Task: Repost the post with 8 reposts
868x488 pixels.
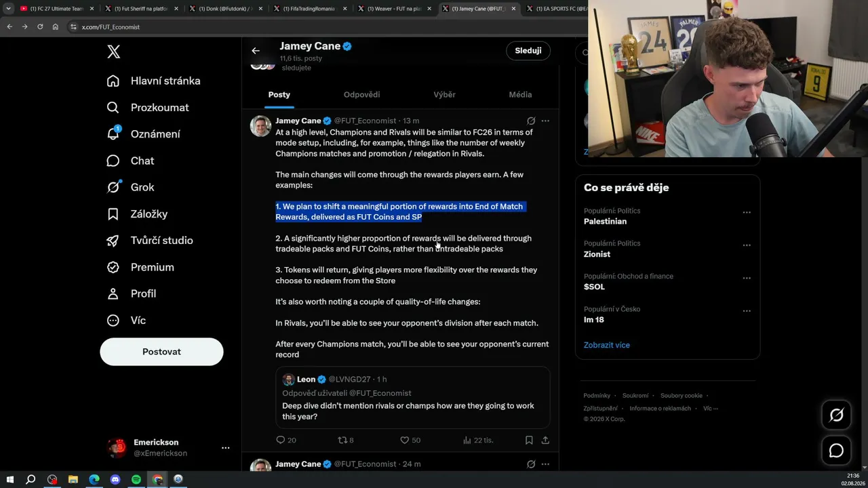Action: (342, 440)
